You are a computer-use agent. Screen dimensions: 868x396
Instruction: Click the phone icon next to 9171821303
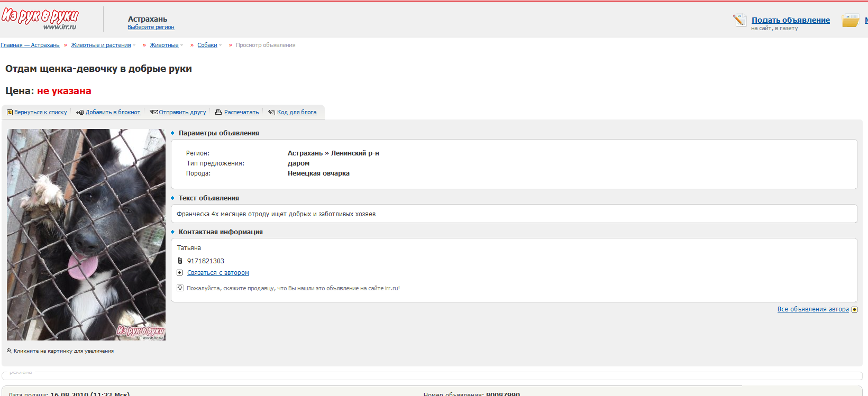[x=180, y=261]
